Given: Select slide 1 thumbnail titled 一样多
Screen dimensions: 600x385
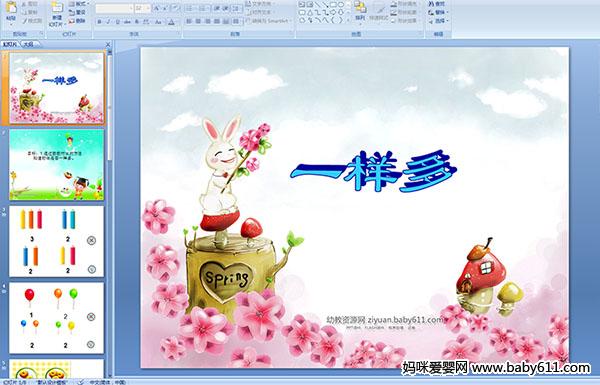Looking at the screenshot, I should (x=57, y=88).
